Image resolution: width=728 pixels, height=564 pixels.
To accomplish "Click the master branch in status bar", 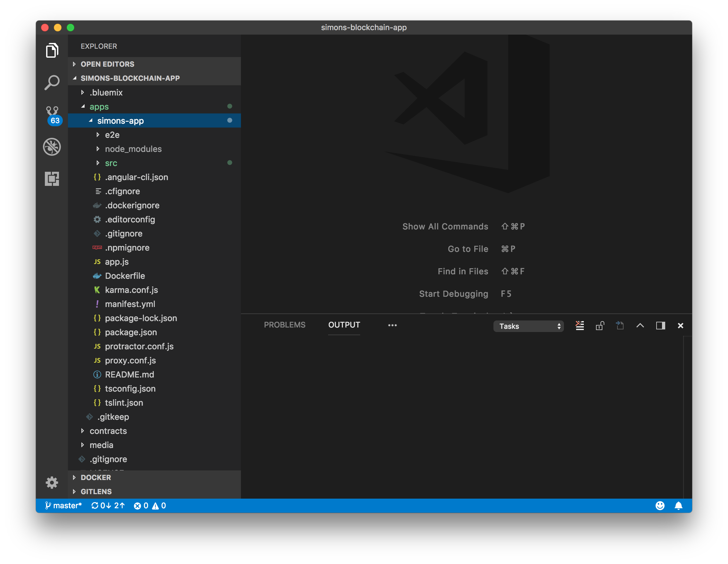I will coord(63,506).
